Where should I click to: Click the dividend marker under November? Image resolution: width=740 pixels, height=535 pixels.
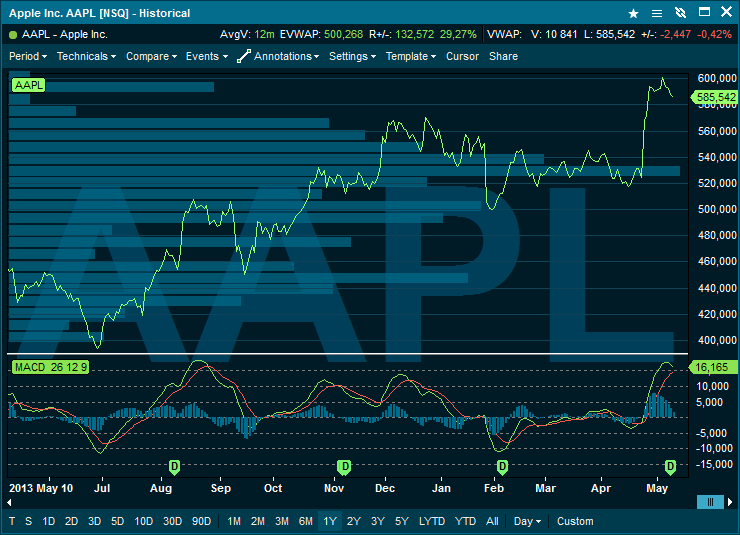coord(345,467)
